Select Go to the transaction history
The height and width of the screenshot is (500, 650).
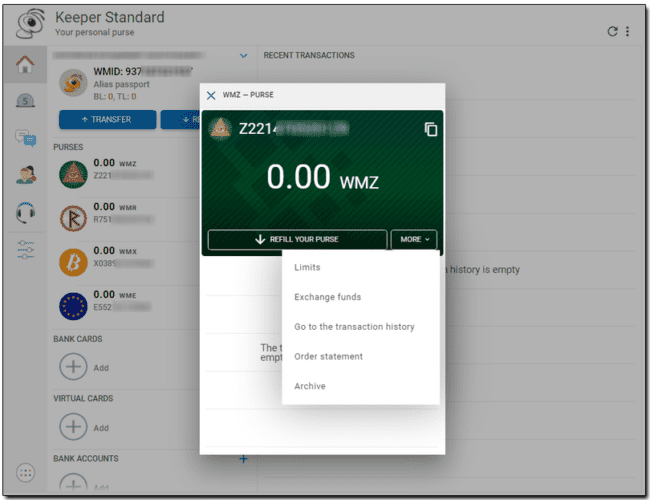pyautogui.click(x=354, y=327)
